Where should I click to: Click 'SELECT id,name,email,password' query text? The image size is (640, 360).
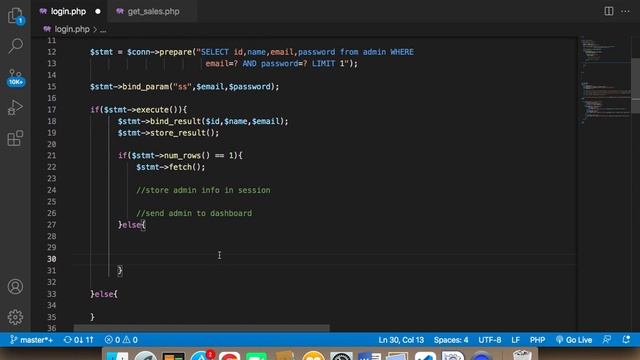coord(268,52)
